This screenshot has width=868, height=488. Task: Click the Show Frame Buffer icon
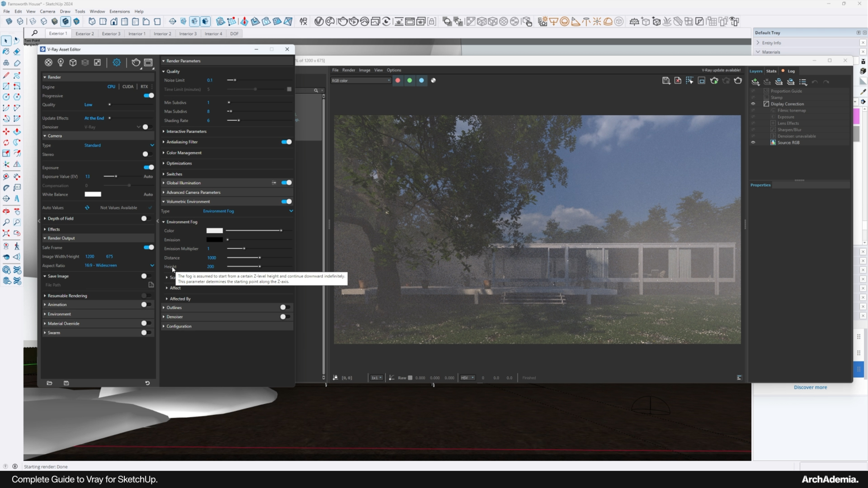click(x=148, y=62)
